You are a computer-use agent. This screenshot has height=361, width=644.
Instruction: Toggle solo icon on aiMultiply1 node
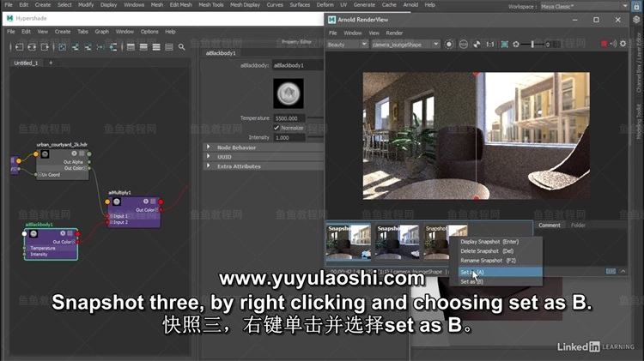[146, 201]
